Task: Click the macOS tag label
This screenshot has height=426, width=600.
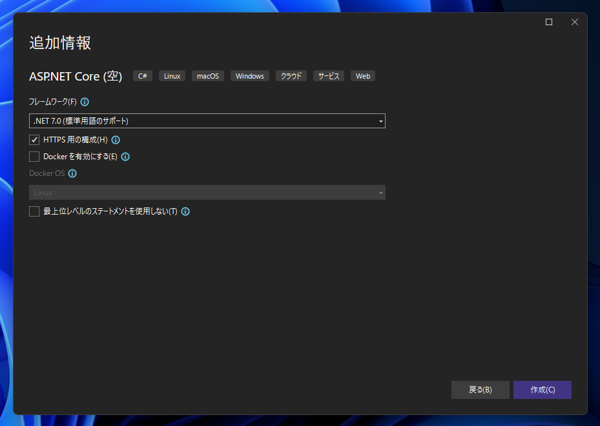Action: click(x=208, y=76)
